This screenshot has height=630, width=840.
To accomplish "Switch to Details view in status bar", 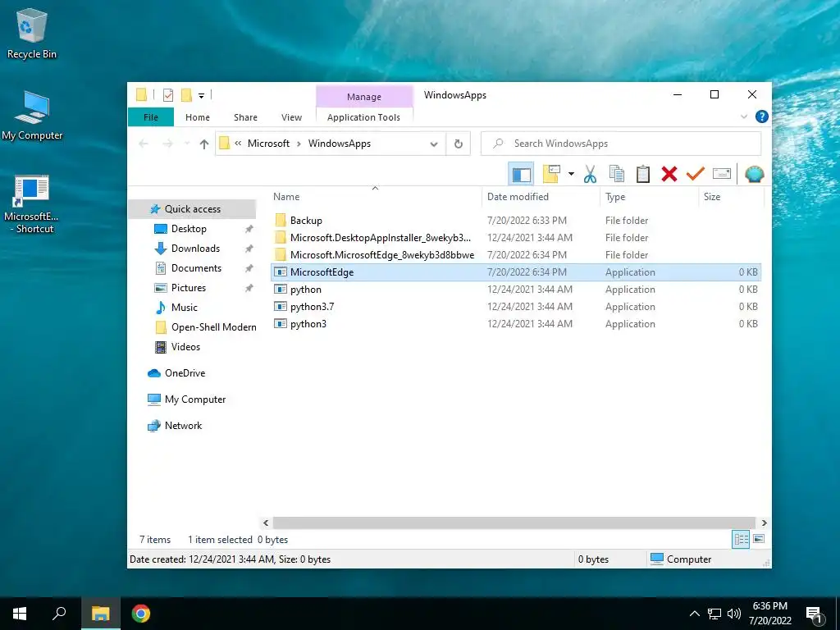I will pyautogui.click(x=741, y=539).
